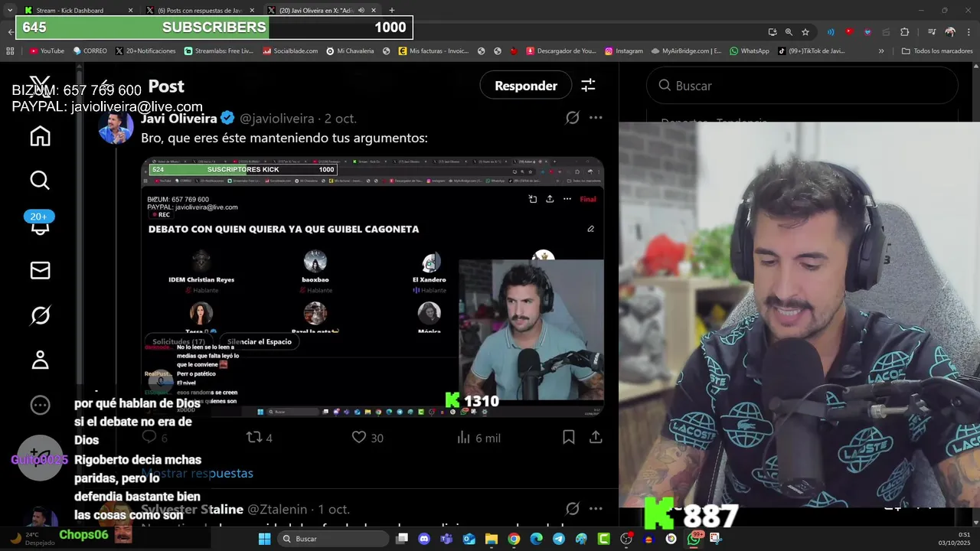Open WhatsApp bookmark
The height and width of the screenshot is (551, 980).
[750, 51]
